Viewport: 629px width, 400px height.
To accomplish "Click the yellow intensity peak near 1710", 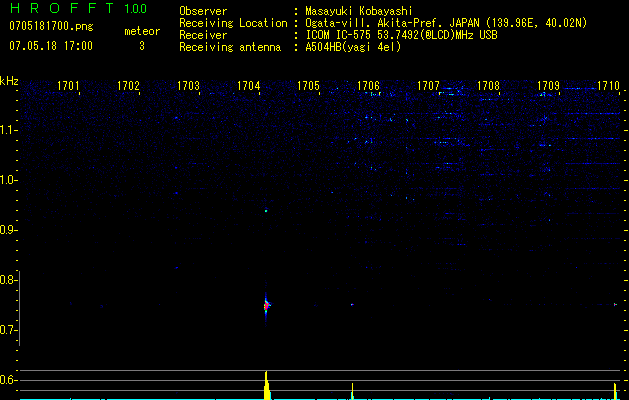I will tap(615, 392).
